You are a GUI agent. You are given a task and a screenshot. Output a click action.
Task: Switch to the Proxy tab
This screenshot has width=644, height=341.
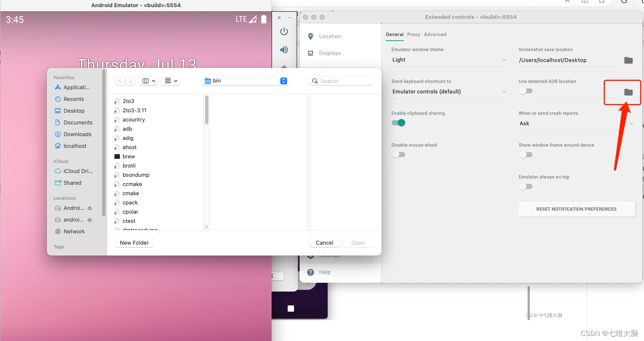pos(413,35)
